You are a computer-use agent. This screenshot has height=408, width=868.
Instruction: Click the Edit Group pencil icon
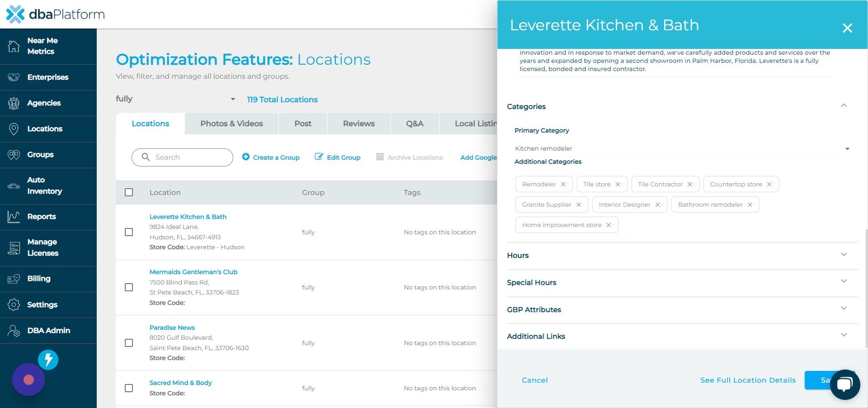click(x=319, y=157)
